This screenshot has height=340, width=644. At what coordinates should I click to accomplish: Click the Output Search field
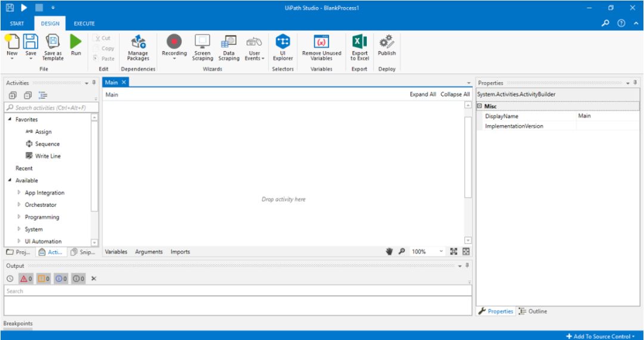click(238, 291)
